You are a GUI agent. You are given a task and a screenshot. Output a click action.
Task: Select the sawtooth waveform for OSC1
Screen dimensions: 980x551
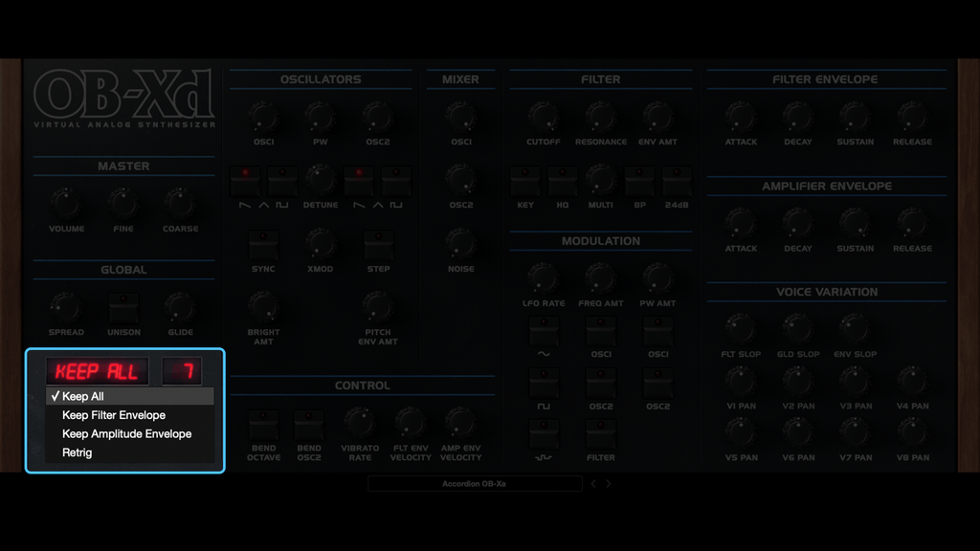[245, 182]
